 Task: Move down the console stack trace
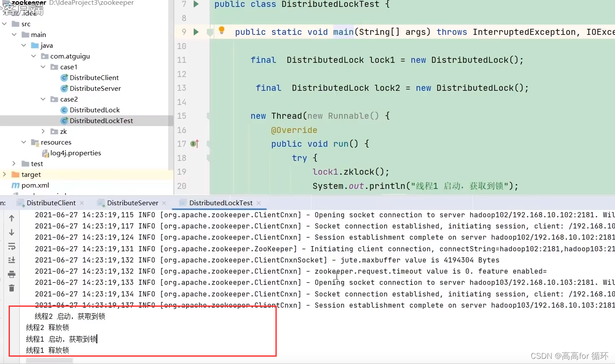pyautogui.click(x=12, y=232)
